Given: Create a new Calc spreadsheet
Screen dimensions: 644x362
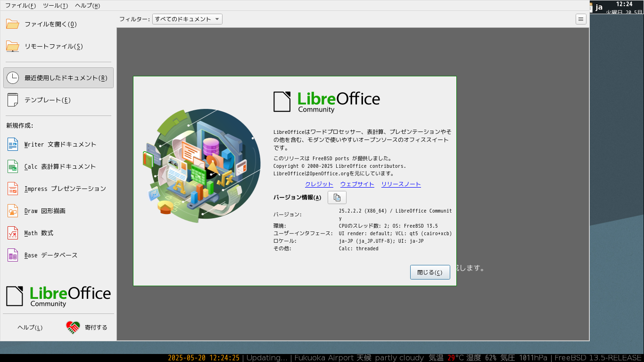Looking at the screenshot, I should coord(58,166).
